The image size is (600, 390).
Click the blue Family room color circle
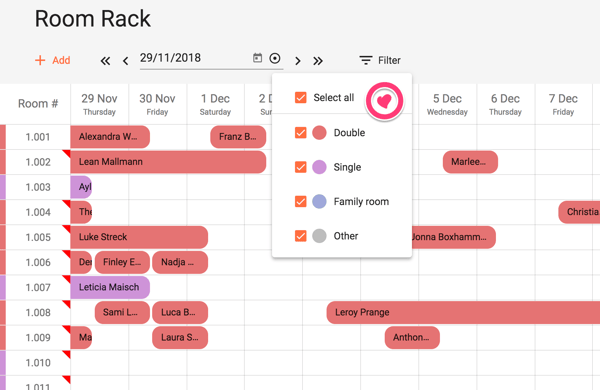(319, 201)
